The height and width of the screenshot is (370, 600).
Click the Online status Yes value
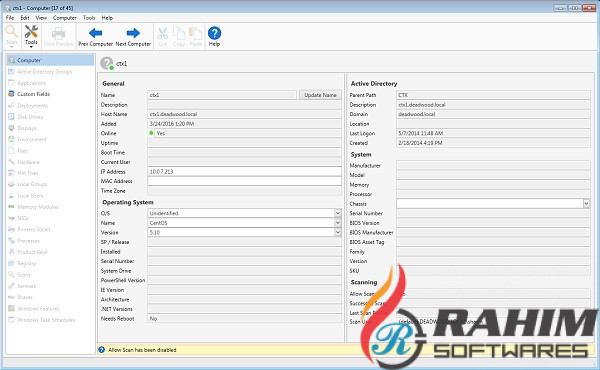pos(161,133)
